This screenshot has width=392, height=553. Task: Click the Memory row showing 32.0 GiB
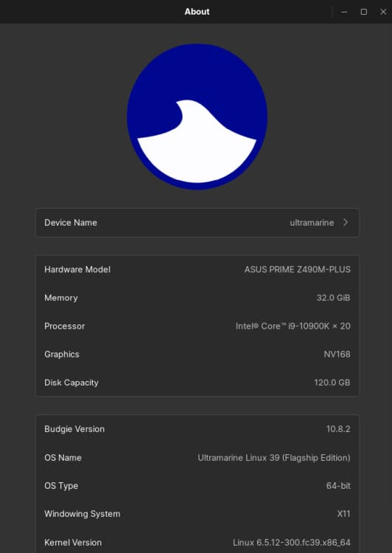pyautogui.click(x=197, y=298)
